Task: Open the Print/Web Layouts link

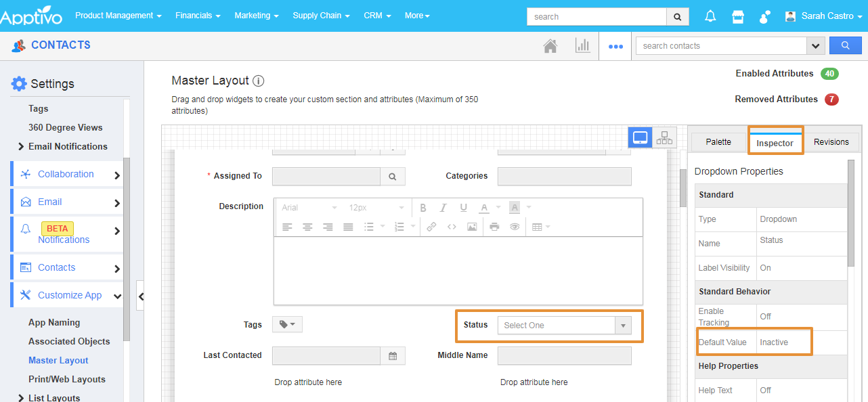Action: (67, 379)
